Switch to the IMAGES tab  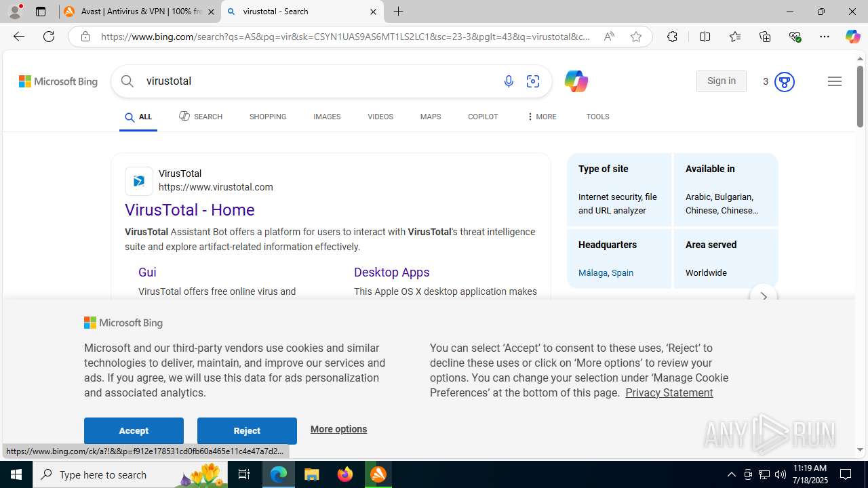(327, 117)
